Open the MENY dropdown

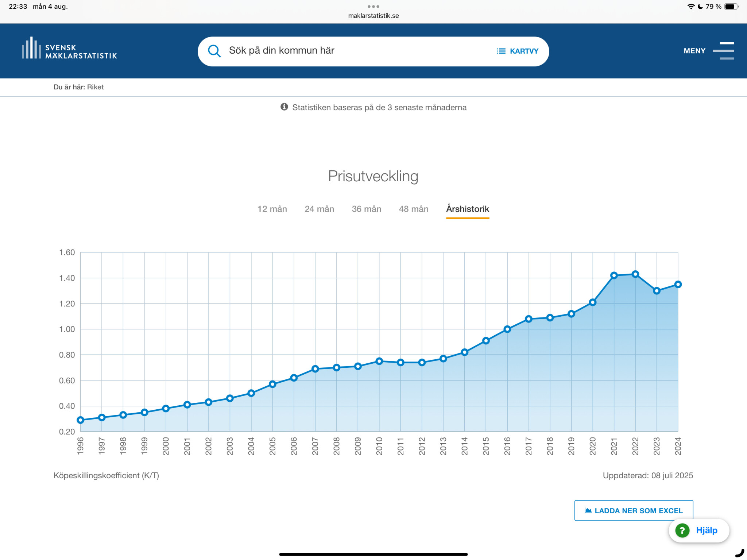point(694,51)
